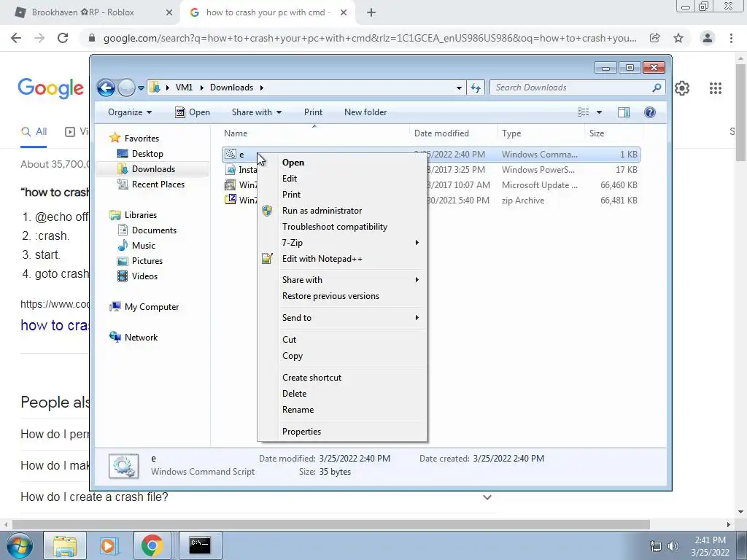Open the Pictures library
The width and height of the screenshot is (747, 560).
[140, 261]
